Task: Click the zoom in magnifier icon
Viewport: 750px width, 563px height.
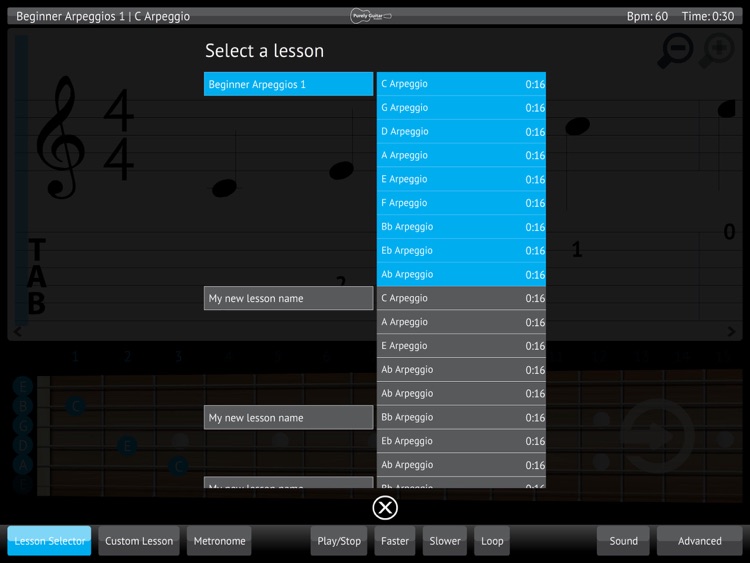Action: coord(717,50)
